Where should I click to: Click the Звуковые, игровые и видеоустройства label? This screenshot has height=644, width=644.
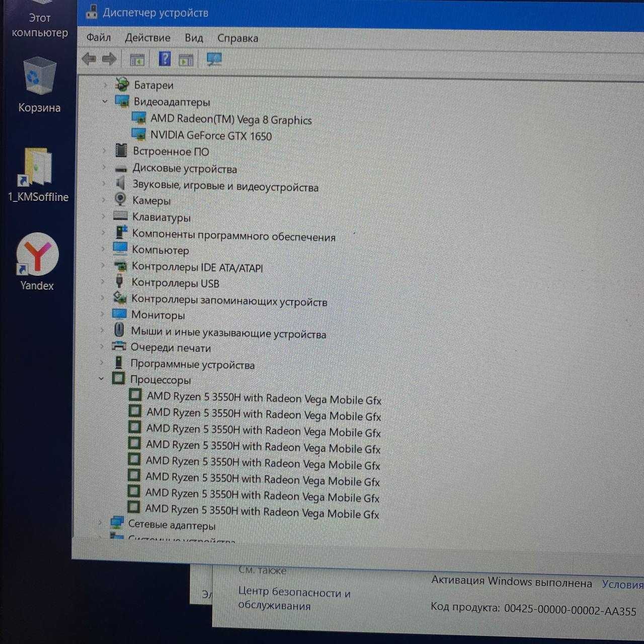[x=225, y=186]
